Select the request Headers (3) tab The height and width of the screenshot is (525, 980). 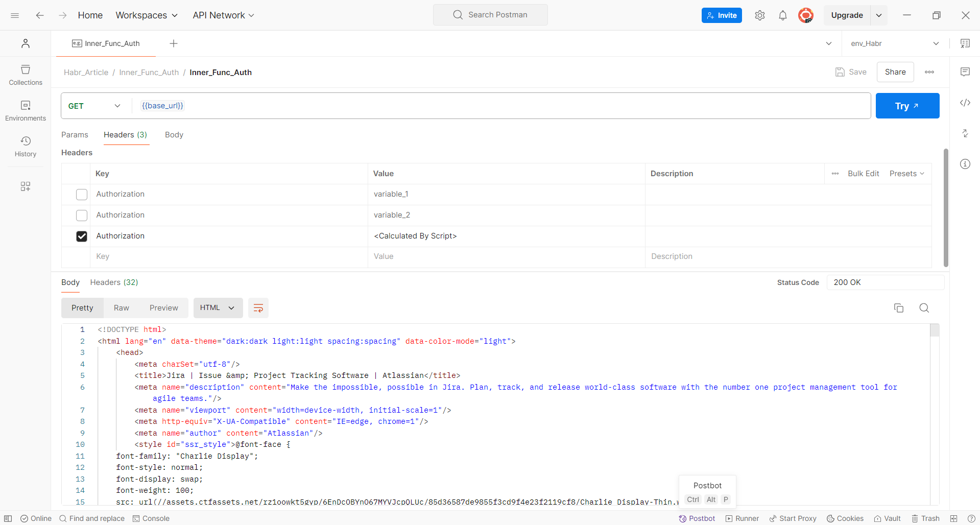(x=126, y=135)
